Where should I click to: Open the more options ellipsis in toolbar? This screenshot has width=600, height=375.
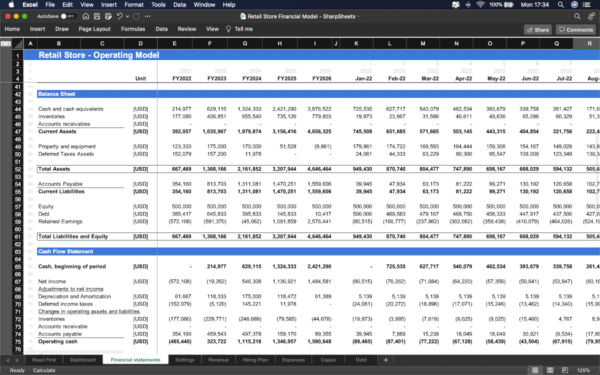tap(147, 16)
